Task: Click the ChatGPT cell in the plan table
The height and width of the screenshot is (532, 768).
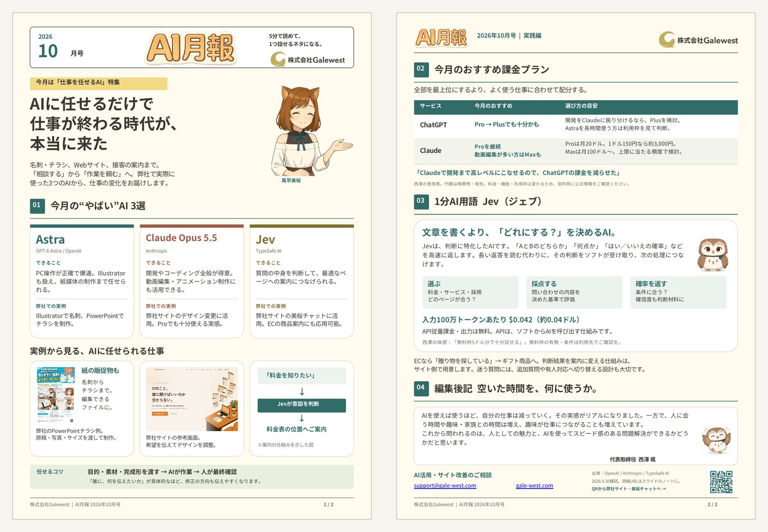Action: [x=434, y=125]
